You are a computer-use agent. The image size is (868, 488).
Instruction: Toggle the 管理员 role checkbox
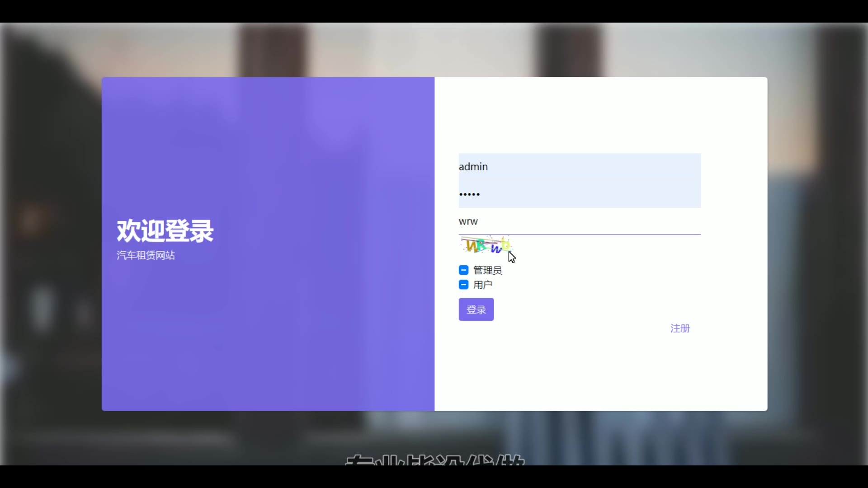(463, 270)
